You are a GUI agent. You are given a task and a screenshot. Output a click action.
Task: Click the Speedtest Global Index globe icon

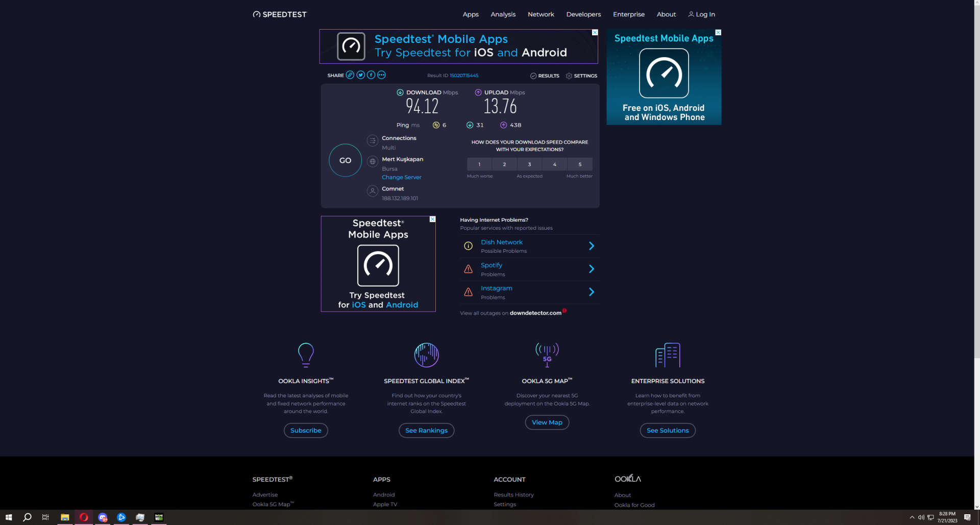coord(427,355)
